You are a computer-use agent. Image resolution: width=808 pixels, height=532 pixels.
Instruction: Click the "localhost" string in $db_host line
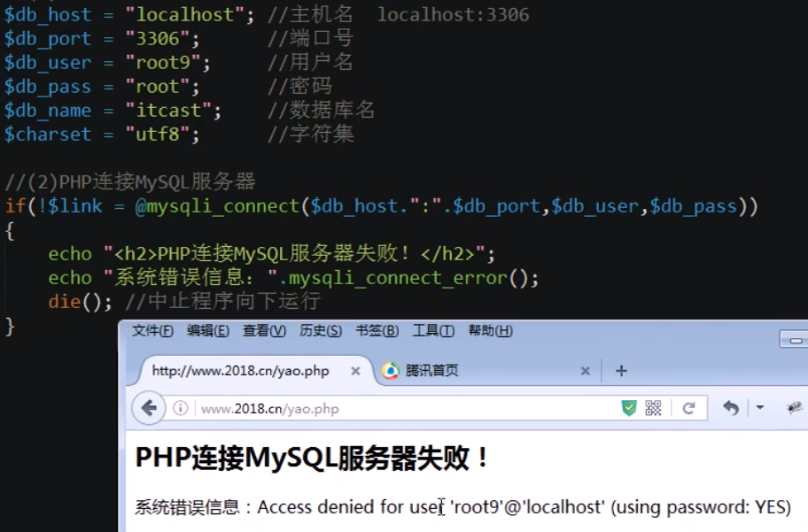pos(184,14)
